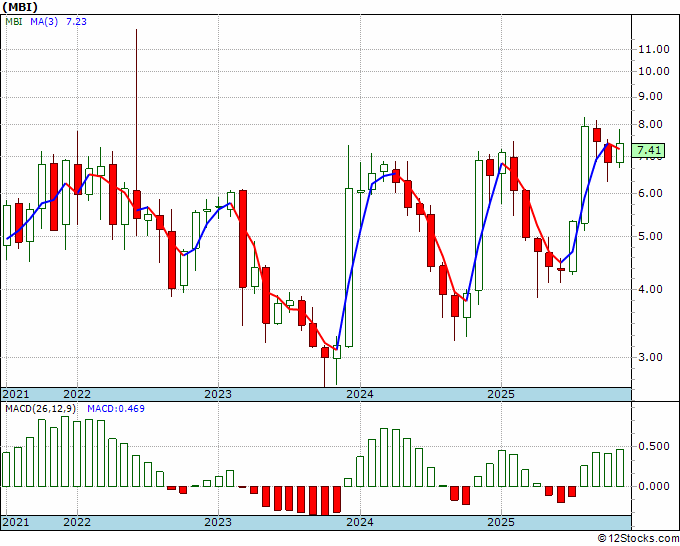Viewport: 680px width, 546px height.
Task: Click 2022 on the price chart timeline
Action: (x=77, y=394)
